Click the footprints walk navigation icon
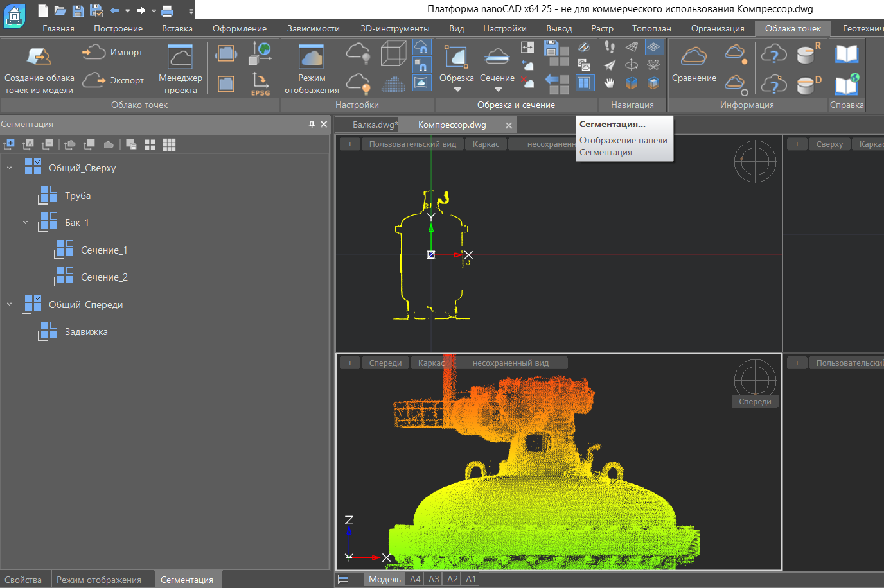884x588 pixels. (610, 47)
